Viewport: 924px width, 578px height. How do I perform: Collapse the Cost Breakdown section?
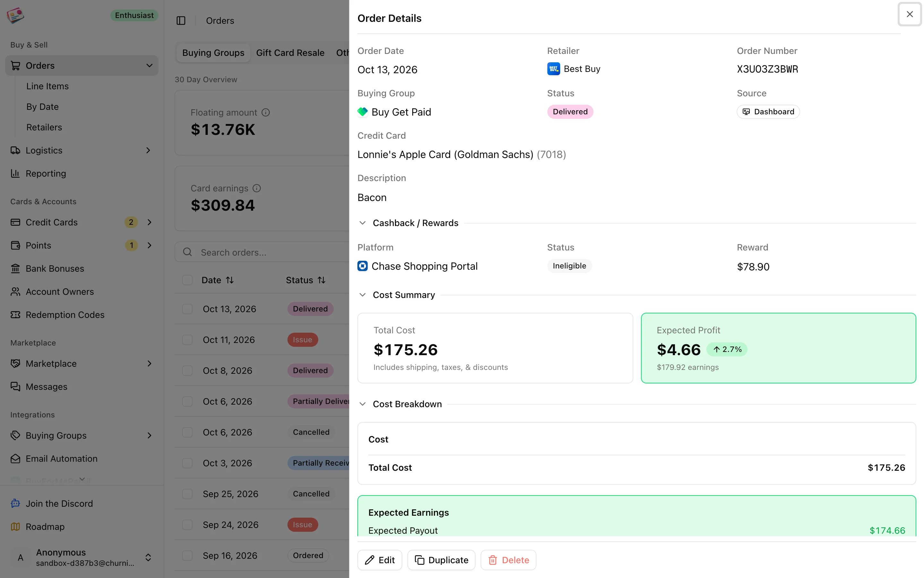(x=362, y=404)
